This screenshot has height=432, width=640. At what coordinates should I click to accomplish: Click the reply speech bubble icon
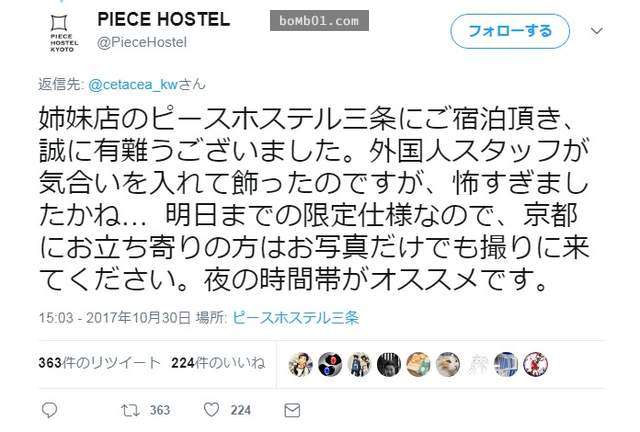(50, 410)
